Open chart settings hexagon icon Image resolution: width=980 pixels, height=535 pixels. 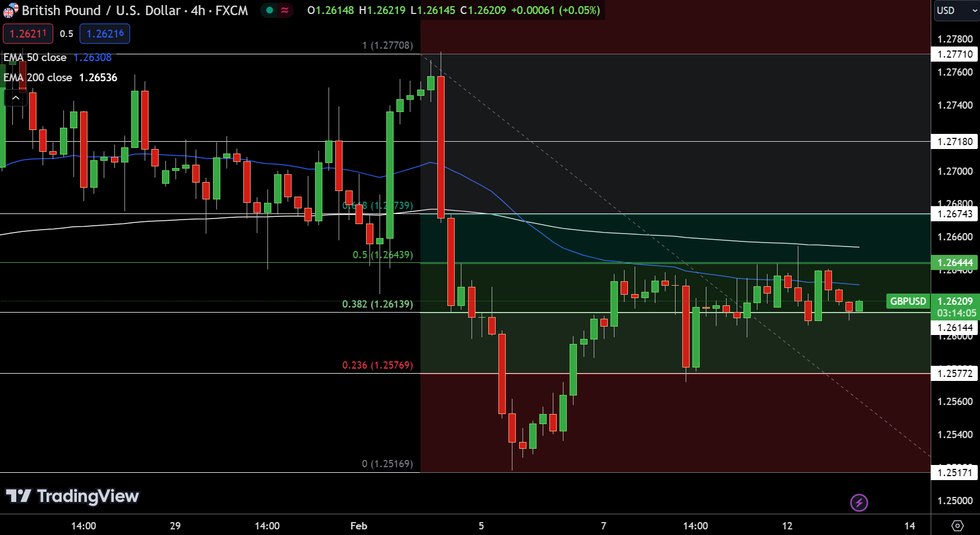[x=958, y=525]
